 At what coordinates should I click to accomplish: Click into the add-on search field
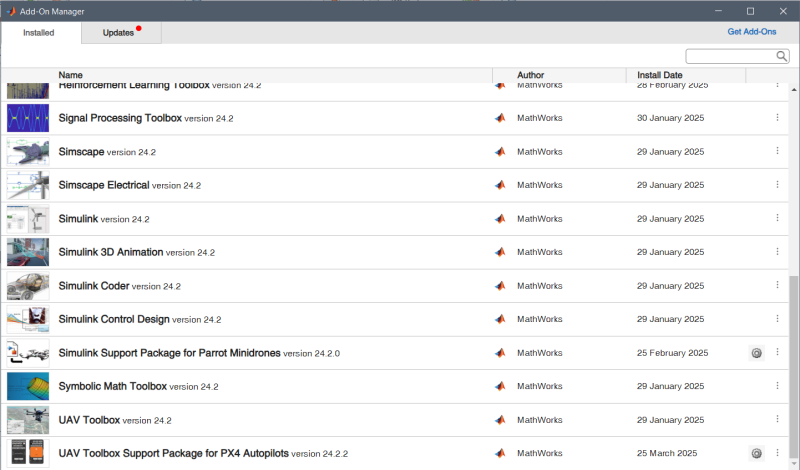click(x=731, y=56)
